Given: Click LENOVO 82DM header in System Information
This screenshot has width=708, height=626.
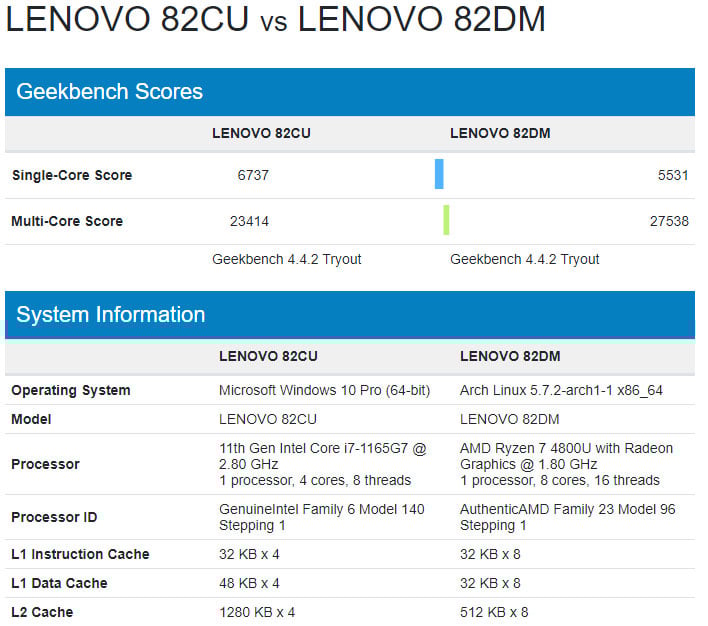Looking at the screenshot, I should click(510, 356).
